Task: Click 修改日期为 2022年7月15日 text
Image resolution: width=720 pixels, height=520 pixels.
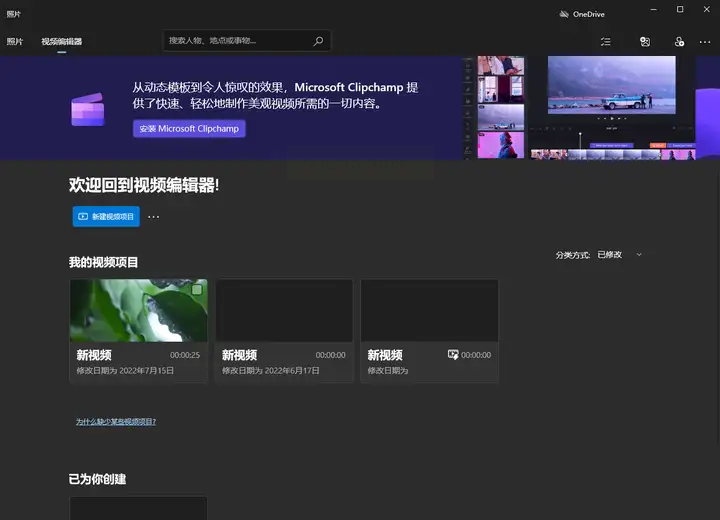Action: 125,370
